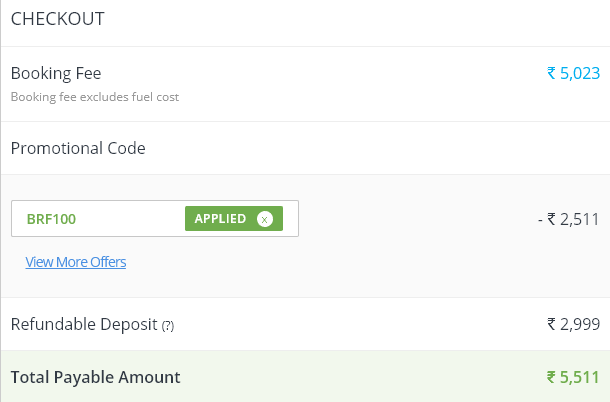
Task: Click the CHECKOUT heading
Action: pos(58,19)
